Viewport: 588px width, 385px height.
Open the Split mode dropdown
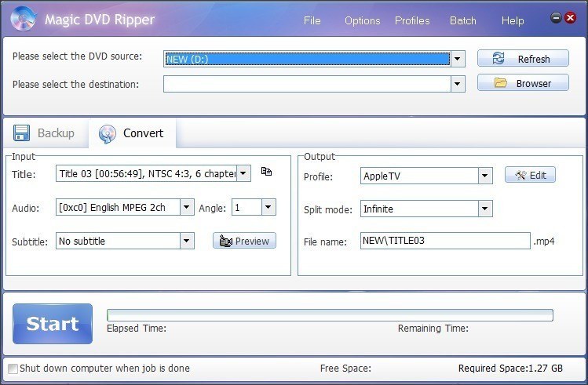coord(485,209)
